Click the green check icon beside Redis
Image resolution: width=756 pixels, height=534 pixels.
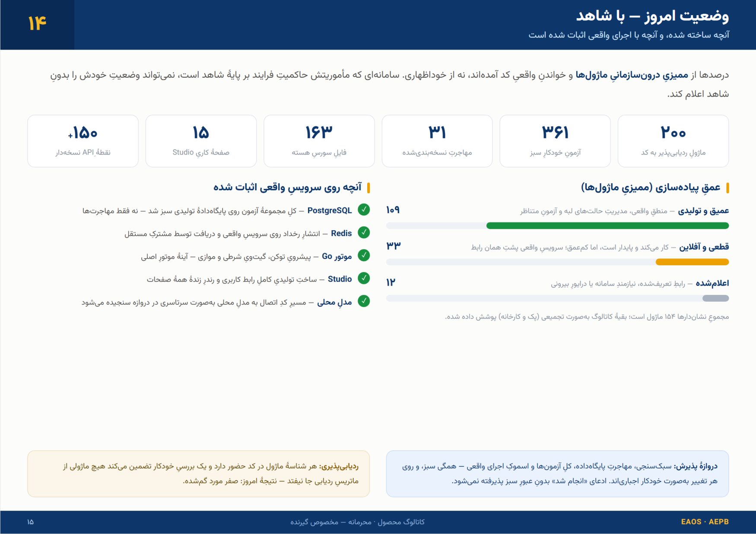[364, 233]
